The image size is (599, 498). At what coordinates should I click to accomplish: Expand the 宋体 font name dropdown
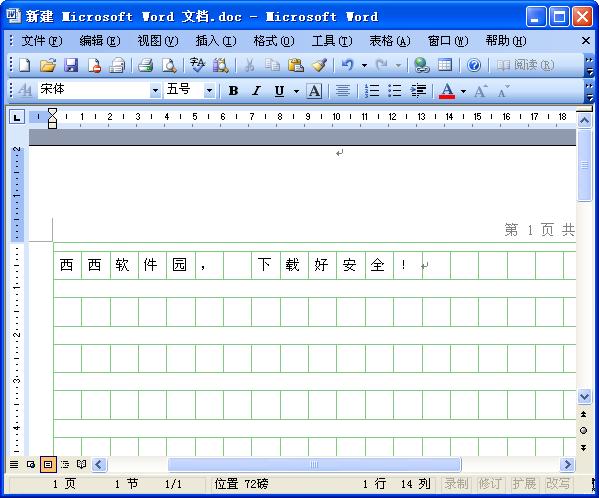155,91
